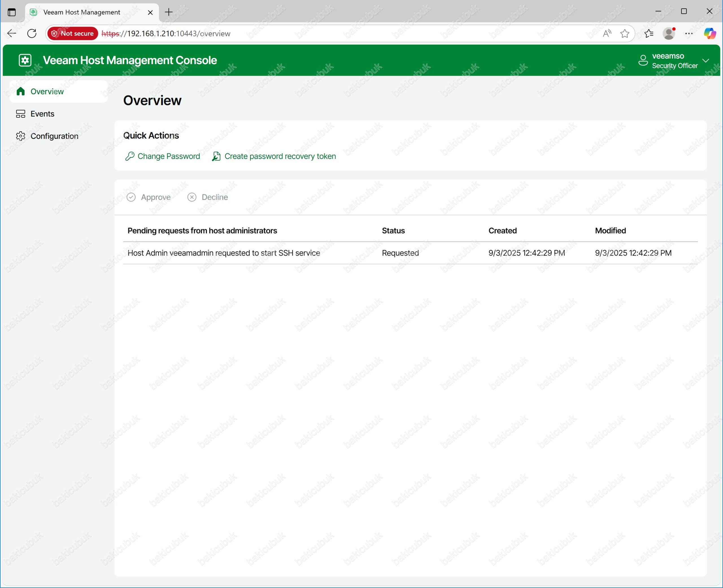This screenshot has height=588, width=723.
Task: Open the browser profile avatar
Action: (669, 33)
